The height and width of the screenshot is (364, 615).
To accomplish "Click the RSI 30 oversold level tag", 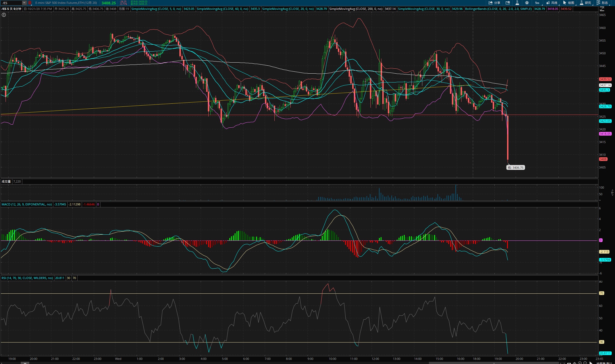I will 601,342.
